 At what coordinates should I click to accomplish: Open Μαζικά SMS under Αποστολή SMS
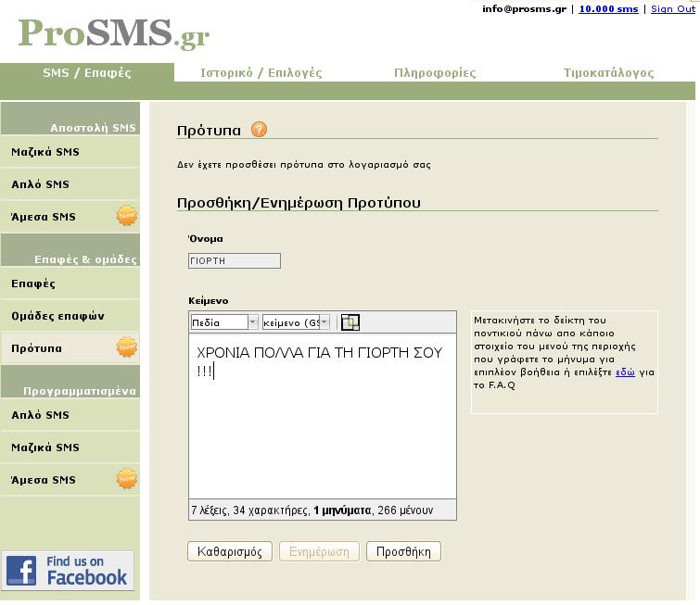(70, 152)
